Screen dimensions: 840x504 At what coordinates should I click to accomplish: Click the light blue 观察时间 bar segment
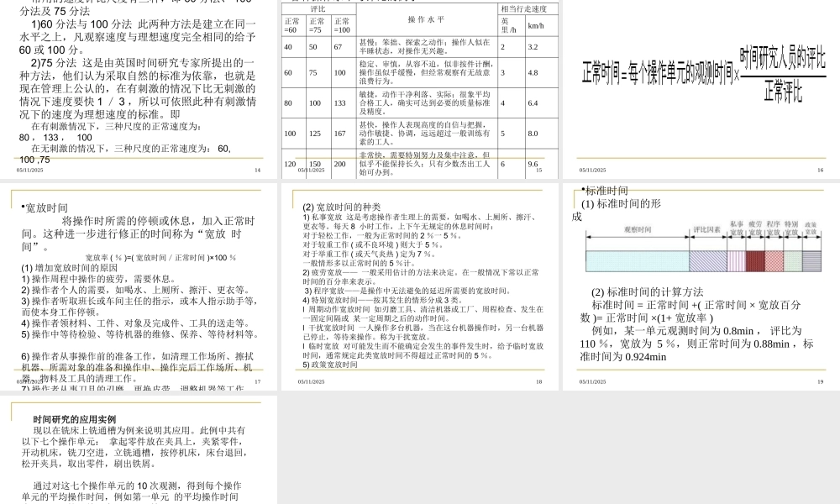coord(637,261)
